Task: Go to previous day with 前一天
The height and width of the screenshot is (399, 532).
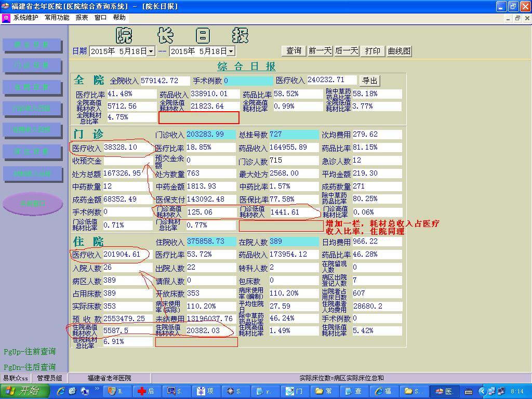Action: (320, 51)
